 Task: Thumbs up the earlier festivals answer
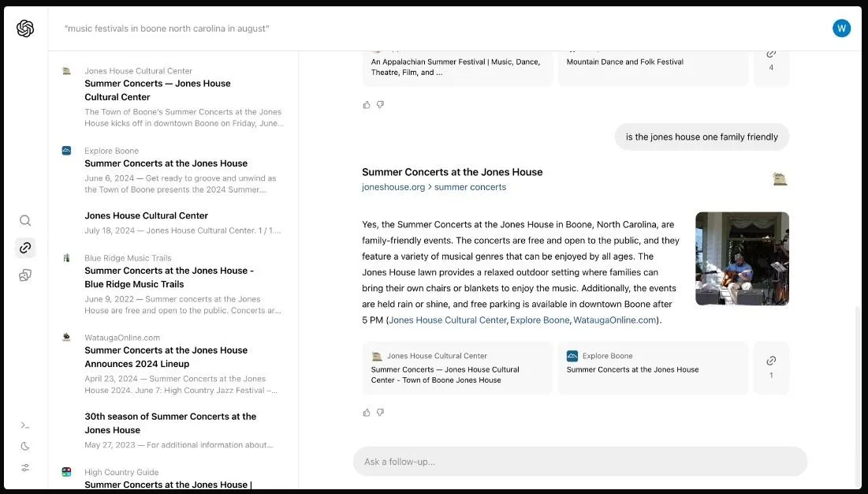(367, 105)
